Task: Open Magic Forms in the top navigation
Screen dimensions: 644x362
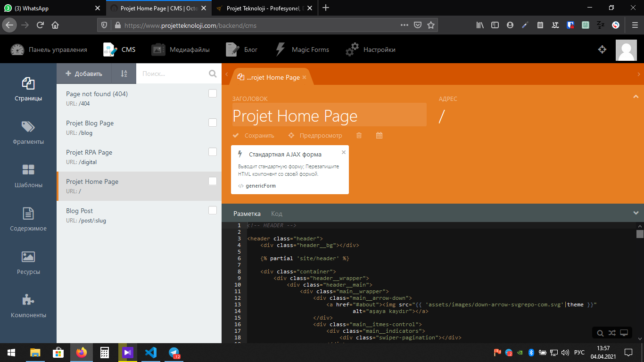Action: pyautogui.click(x=302, y=49)
